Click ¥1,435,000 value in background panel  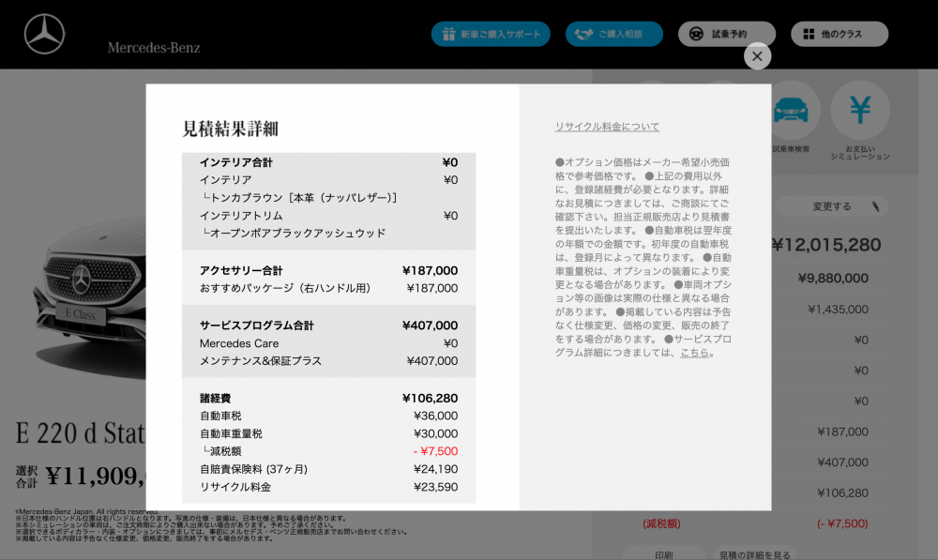pyautogui.click(x=838, y=310)
